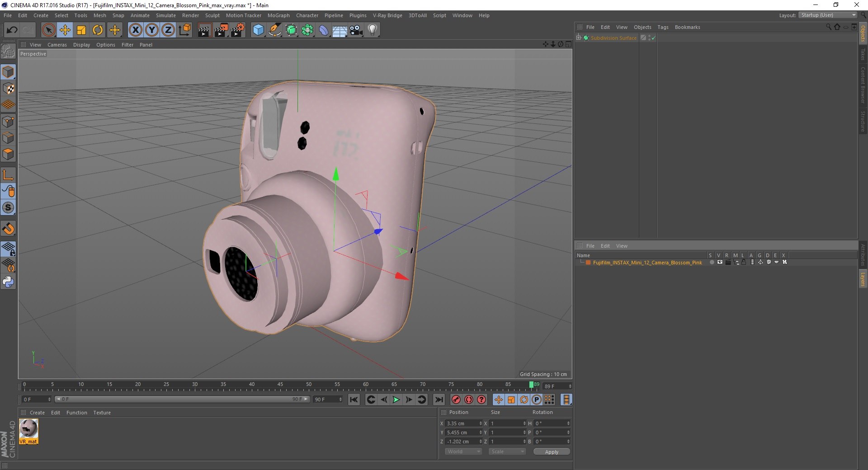Select the Live Selection tool

click(48, 30)
